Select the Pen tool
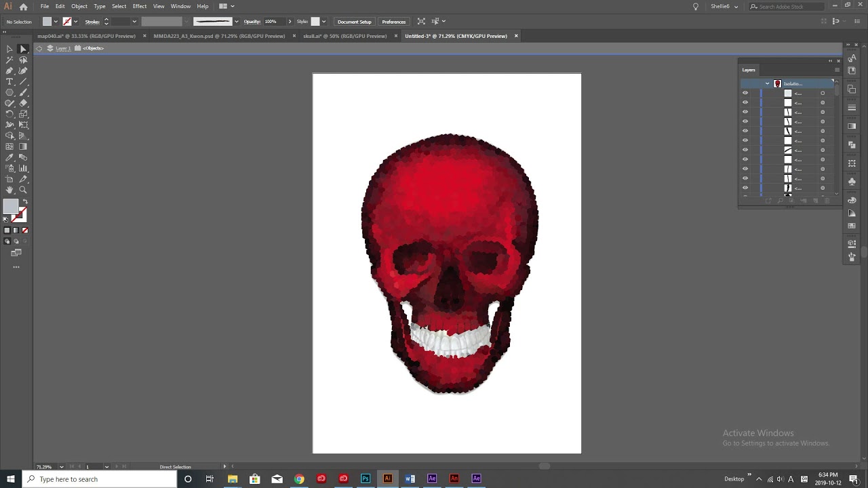The image size is (868, 488). (9, 70)
